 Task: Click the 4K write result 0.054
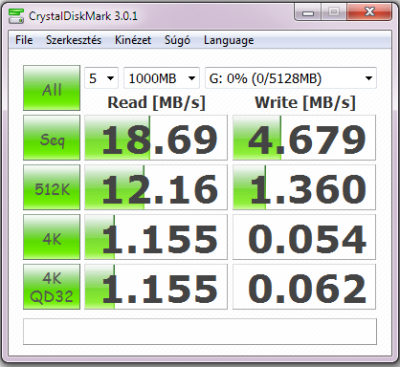304,237
